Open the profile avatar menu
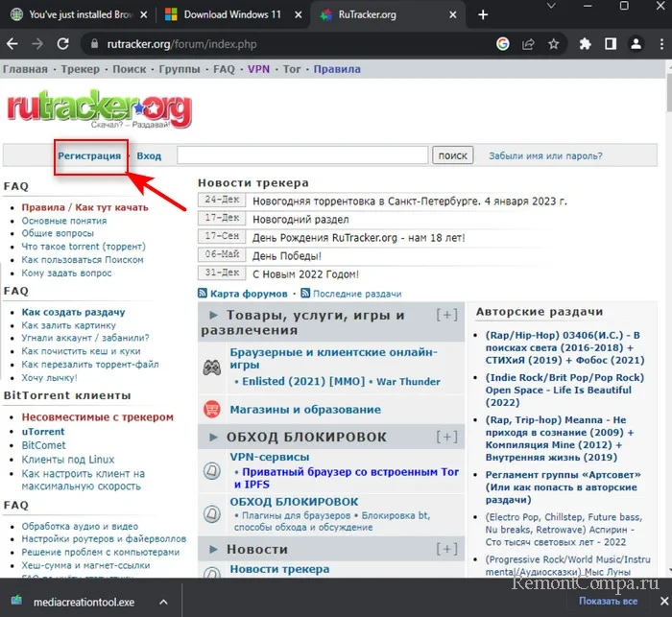This screenshot has height=617, width=672. click(x=636, y=44)
